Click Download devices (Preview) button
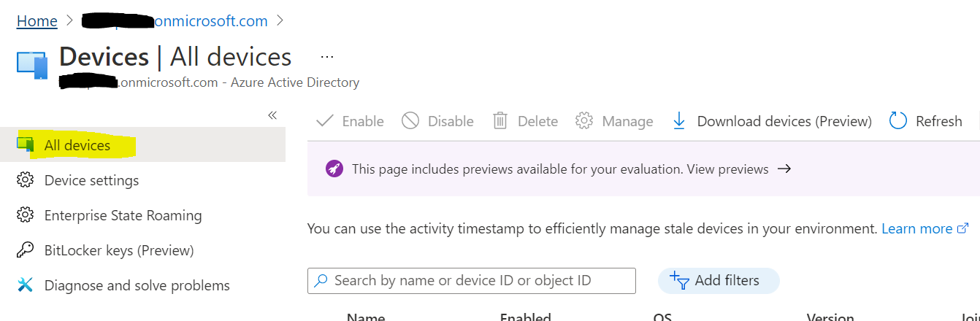 pyautogui.click(x=771, y=121)
